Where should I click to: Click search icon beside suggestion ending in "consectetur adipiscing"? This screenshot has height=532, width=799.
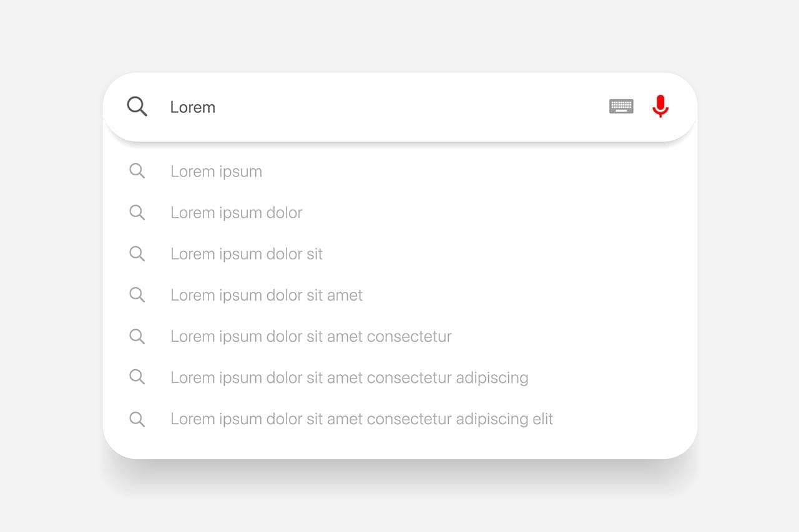(x=137, y=377)
